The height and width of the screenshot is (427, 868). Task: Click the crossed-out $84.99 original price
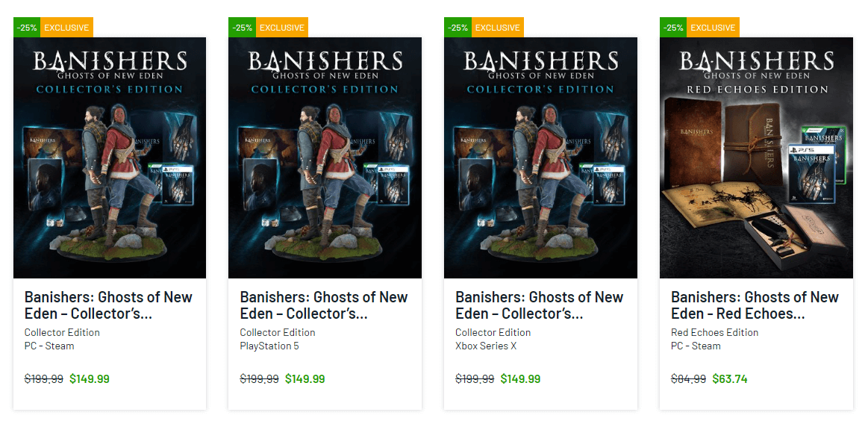[689, 378]
